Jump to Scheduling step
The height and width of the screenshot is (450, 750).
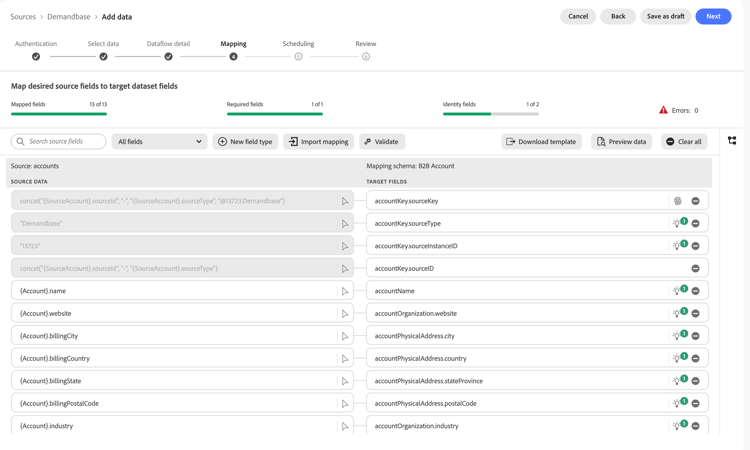click(x=298, y=56)
